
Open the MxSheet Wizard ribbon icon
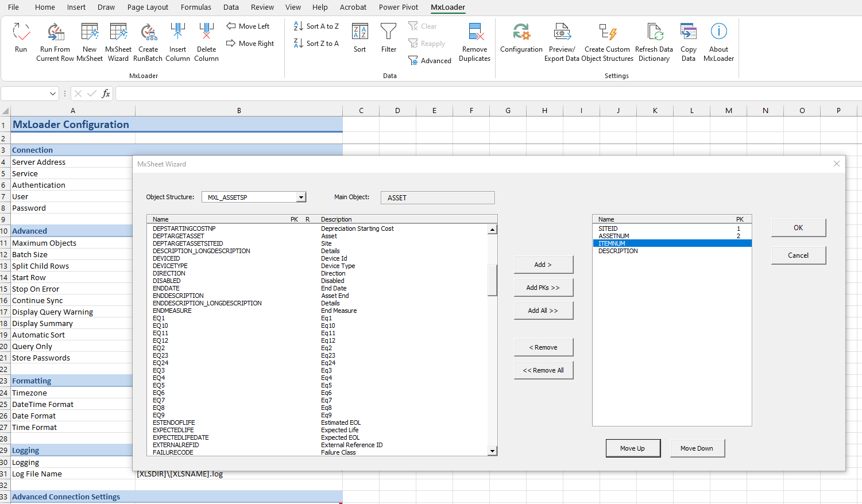118,32
